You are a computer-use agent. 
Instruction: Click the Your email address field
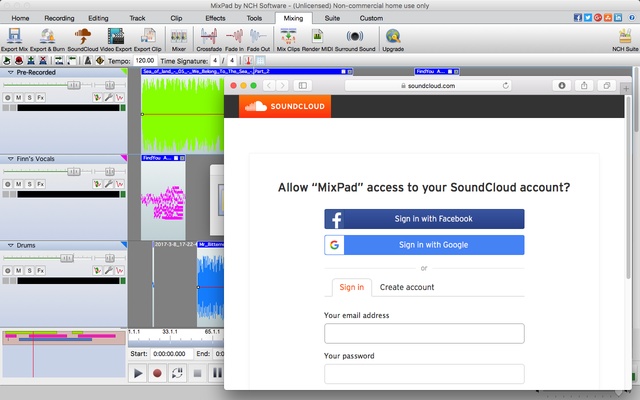424,333
